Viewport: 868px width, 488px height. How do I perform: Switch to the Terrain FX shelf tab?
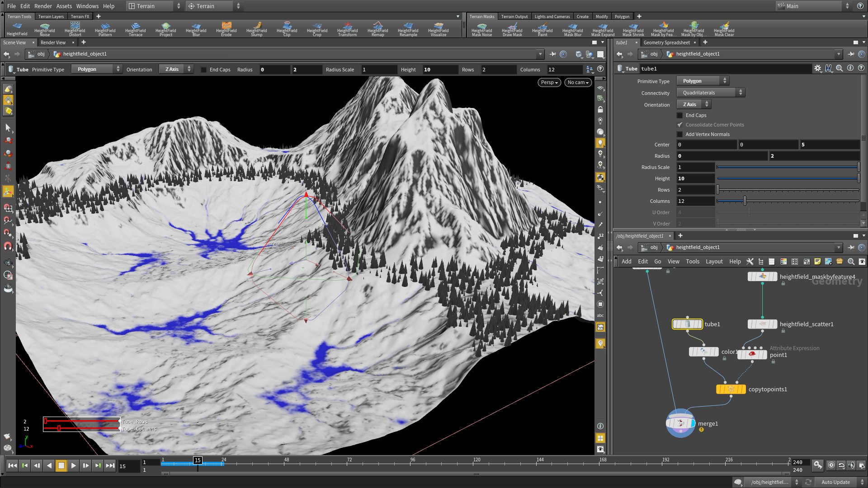point(80,16)
